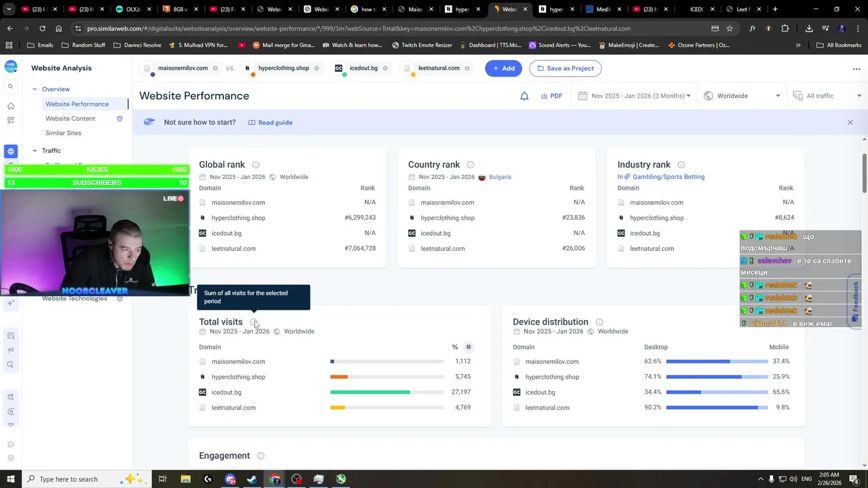The width and height of the screenshot is (868, 488).
Task: Open Steam from the taskbar
Action: 252,479
